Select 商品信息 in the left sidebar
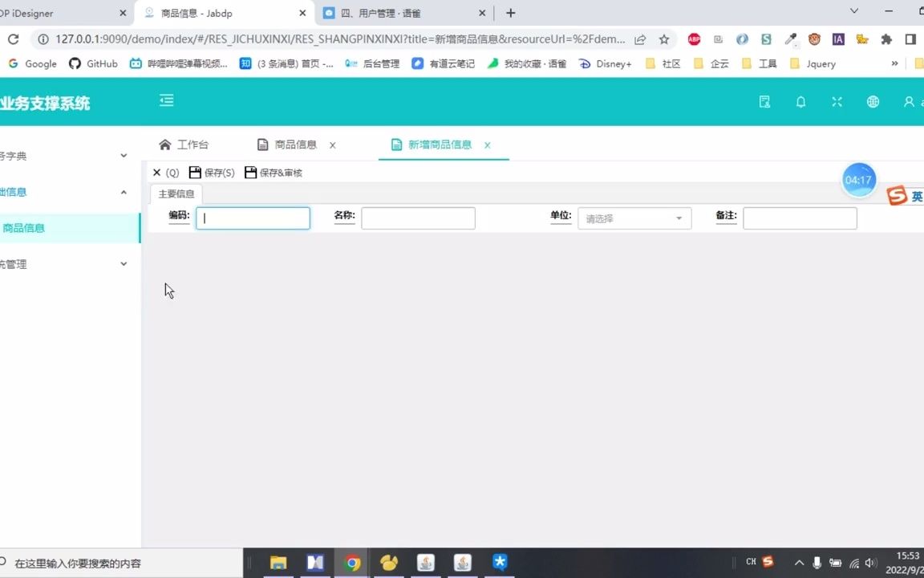The image size is (924, 578). (24, 228)
